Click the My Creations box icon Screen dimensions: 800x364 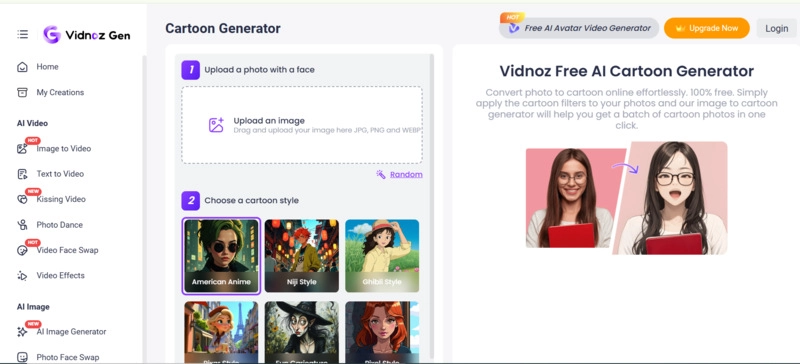(22, 92)
